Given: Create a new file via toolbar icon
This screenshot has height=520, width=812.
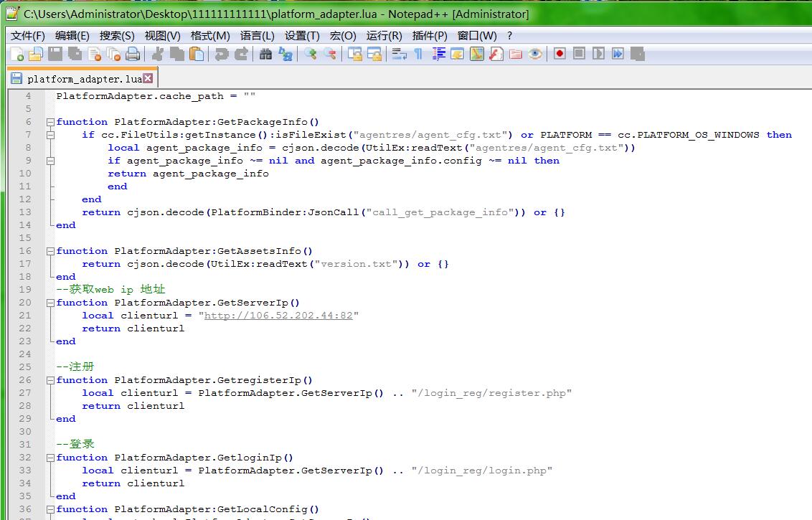Looking at the screenshot, I should tap(17, 54).
